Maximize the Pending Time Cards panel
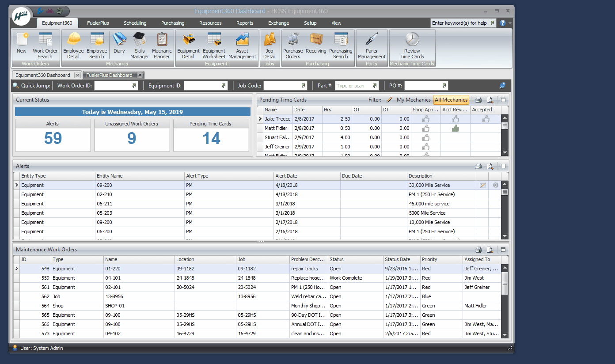Image resolution: width=615 pixels, height=364 pixels. click(x=503, y=100)
